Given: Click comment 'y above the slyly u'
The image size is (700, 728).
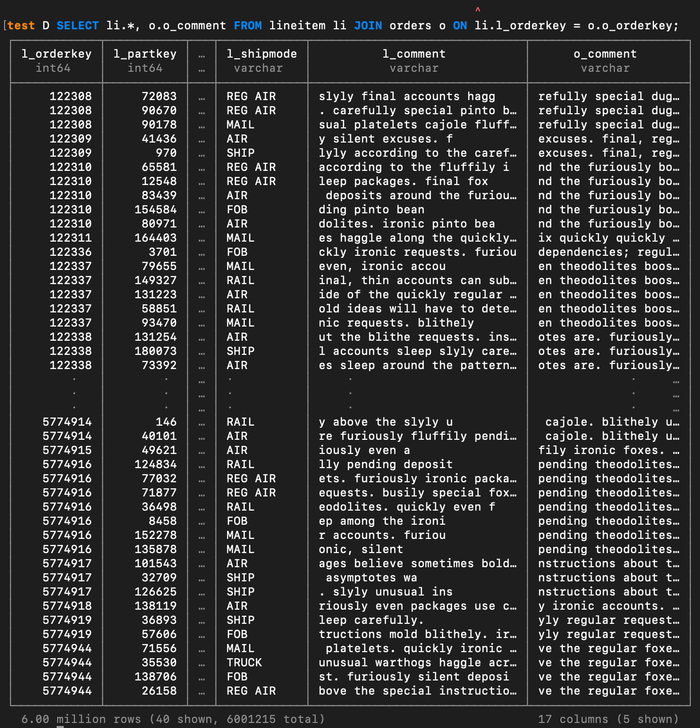Looking at the screenshot, I should pyautogui.click(x=386, y=422).
